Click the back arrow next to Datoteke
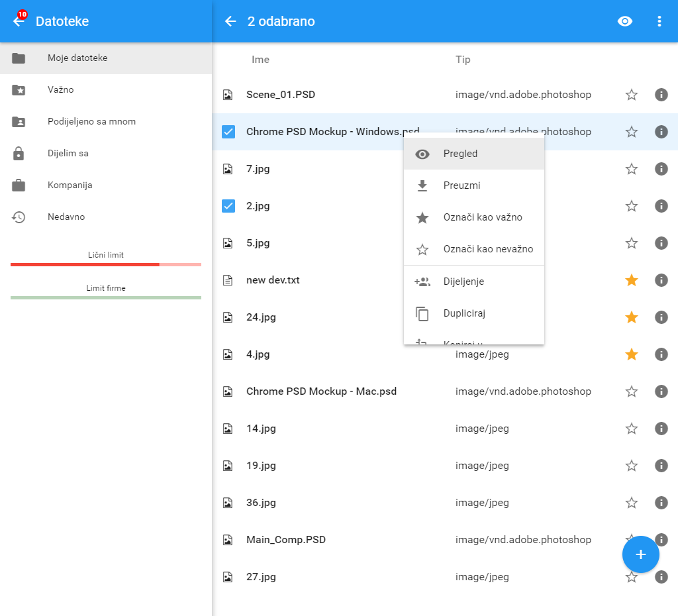The image size is (678, 616). [19, 21]
